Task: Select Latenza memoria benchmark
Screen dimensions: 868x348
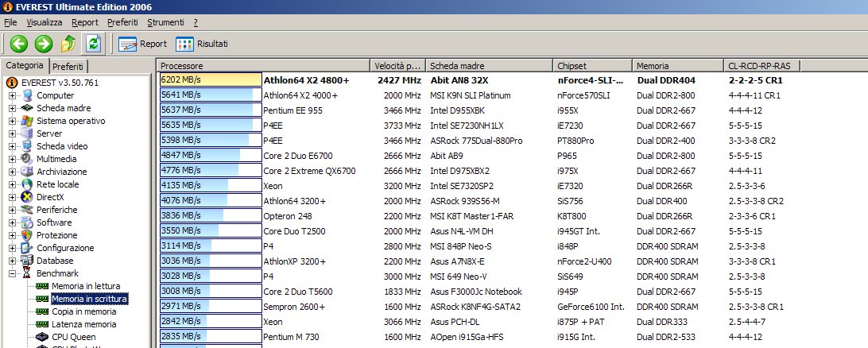Action: click(x=83, y=324)
